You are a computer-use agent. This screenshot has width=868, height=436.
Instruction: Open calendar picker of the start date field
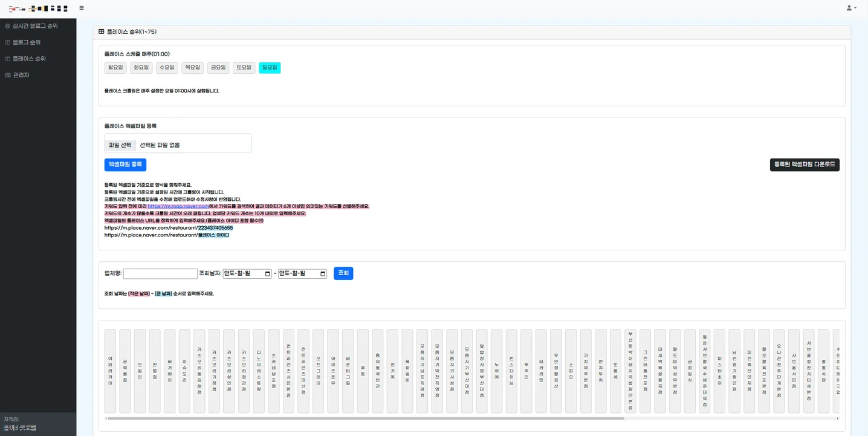[x=267, y=274]
